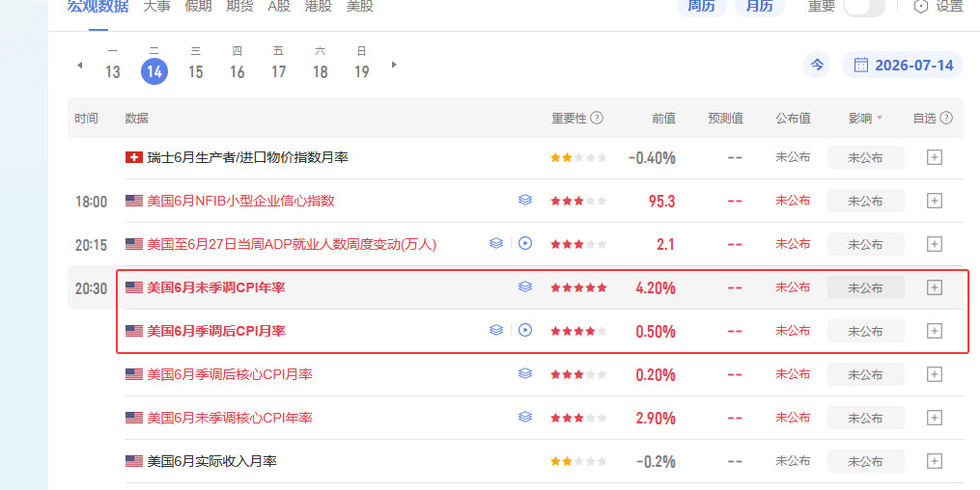This screenshot has height=490, width=980.
Task: Add ADP weekly employment change to watchlist
Action: coord(934,244)
